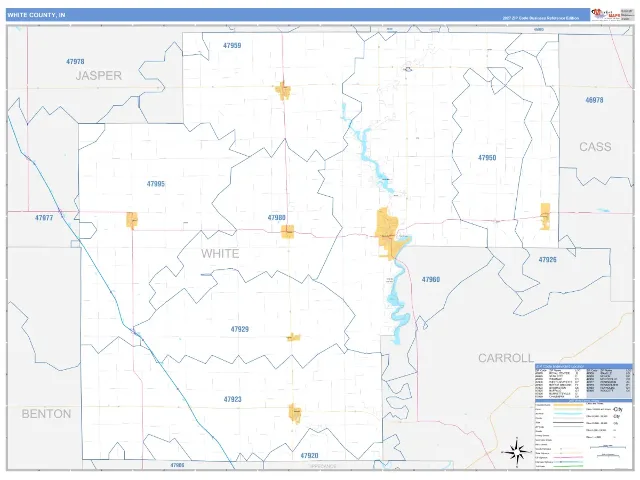This screenshot has width=640, height=480.
Task: Select the 47906 ZIP code label
Action: click(177, 465)
